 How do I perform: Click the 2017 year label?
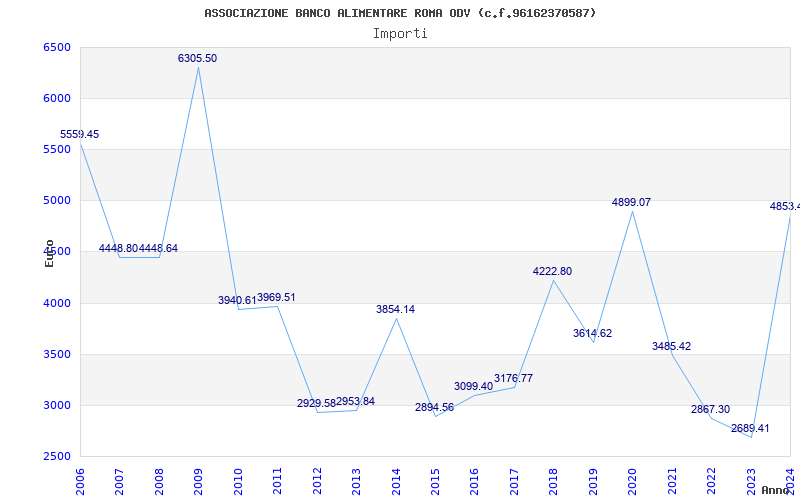point(514,481)
